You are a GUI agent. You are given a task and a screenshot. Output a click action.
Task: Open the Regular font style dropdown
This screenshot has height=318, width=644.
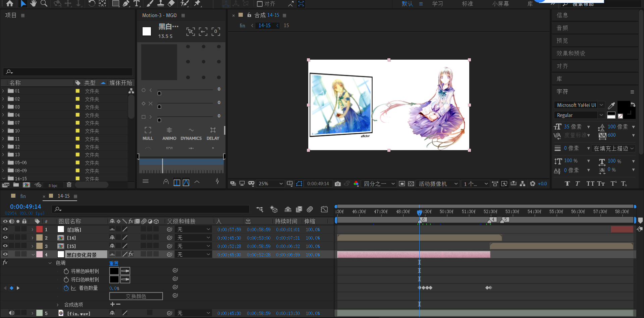pos(579,115)
